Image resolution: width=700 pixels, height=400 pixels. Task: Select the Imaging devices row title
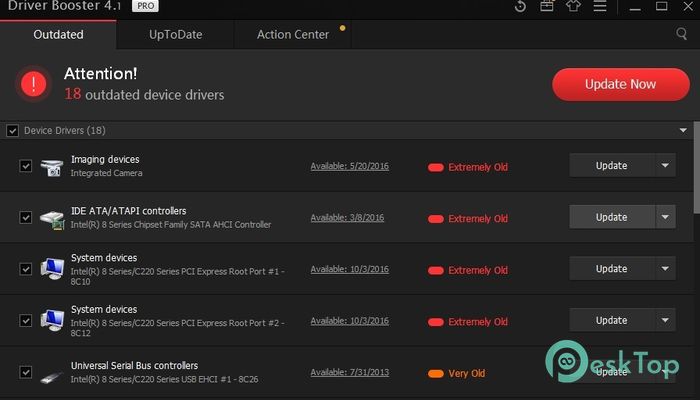pyautogui.click(x=105, y=159)
